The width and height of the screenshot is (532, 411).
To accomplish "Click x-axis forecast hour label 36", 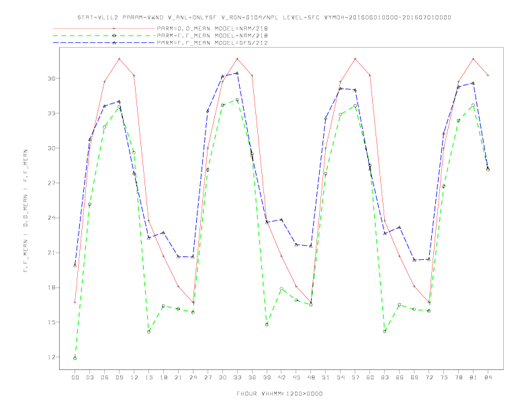I will coord(252,377).
